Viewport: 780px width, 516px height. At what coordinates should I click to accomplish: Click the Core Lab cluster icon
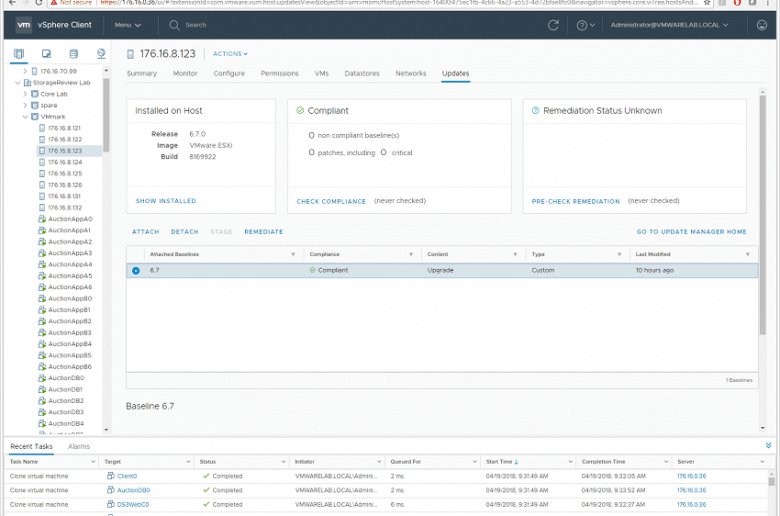pyautogui.click(x=35, y=94)
